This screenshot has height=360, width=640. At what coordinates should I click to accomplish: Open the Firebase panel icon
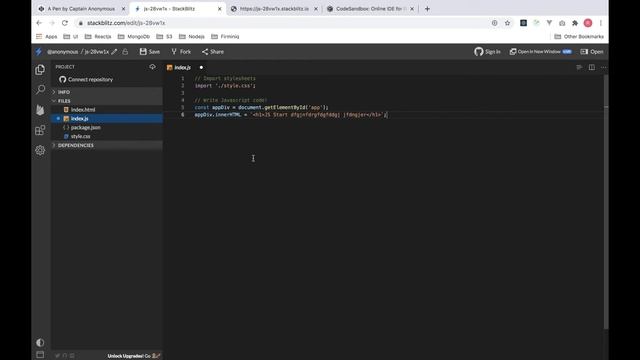(40, 110)
